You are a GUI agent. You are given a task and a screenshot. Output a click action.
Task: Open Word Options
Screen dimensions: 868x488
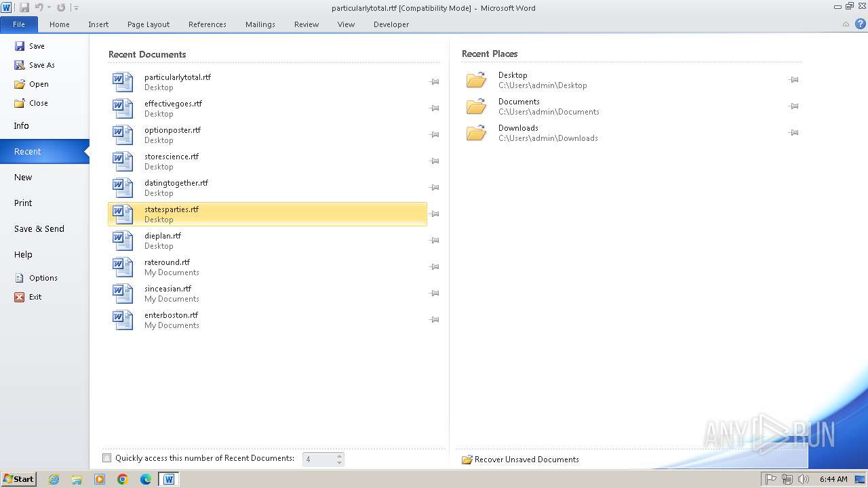[x=36, y=278]
